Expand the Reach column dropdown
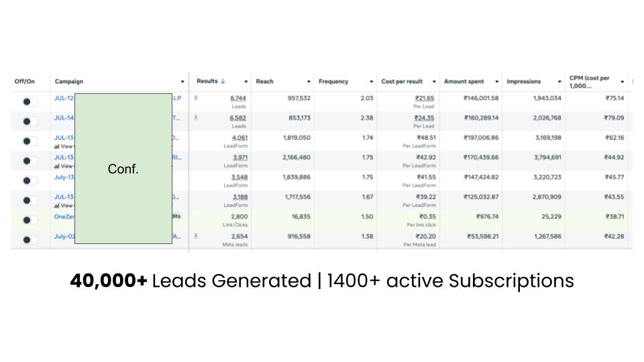Screen dimensions: 644x362 309,82
